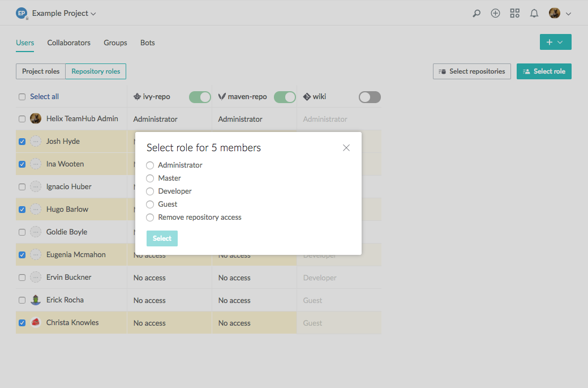This screenshot has width=588, height=388.
Task: Check the Select all checkbox
Action: pyautogui.click(x=22, y=97)
